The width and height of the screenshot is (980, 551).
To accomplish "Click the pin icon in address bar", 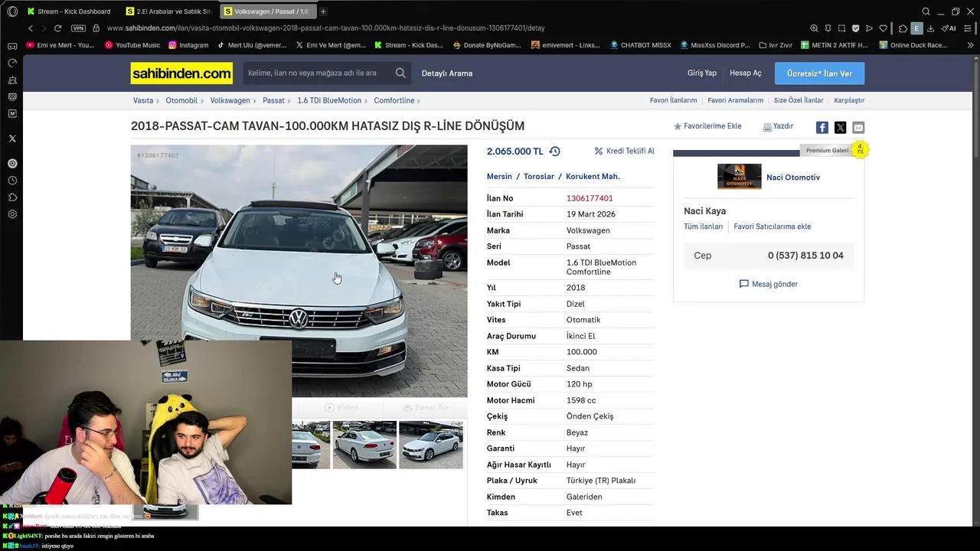I will [828, 28].
